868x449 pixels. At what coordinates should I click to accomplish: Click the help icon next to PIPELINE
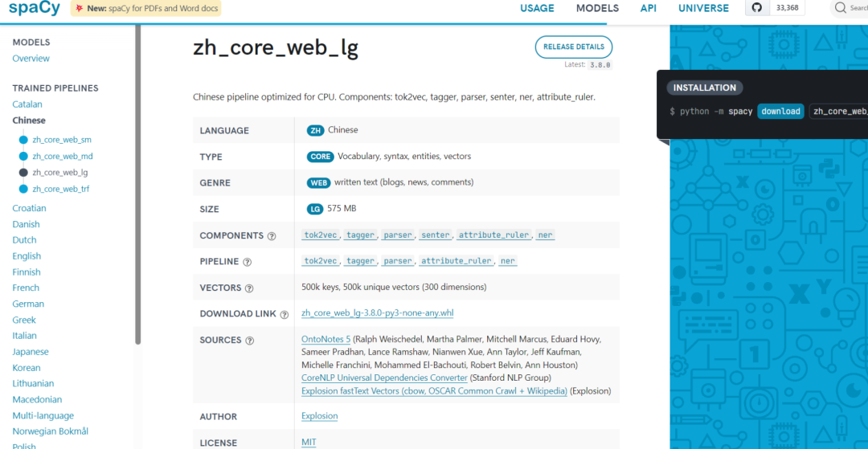[x=247, y=262]
